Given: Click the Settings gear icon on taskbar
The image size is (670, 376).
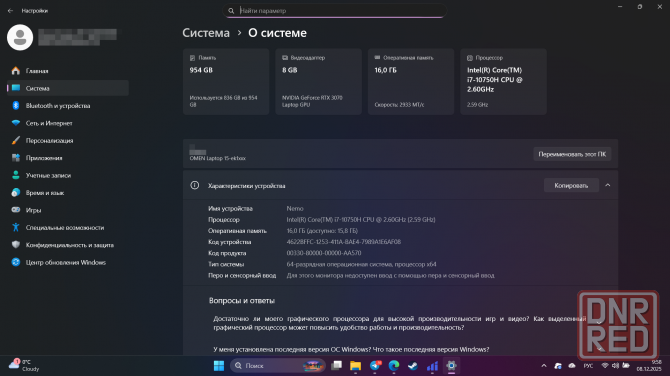Looking at the screenshot, I should click(x=451, y=366).
